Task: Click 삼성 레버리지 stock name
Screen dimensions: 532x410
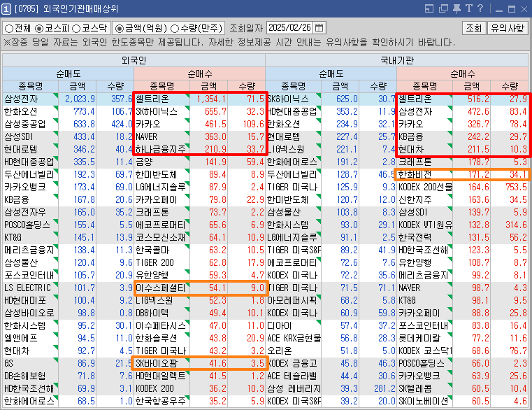Action: (x=294, y=388)
